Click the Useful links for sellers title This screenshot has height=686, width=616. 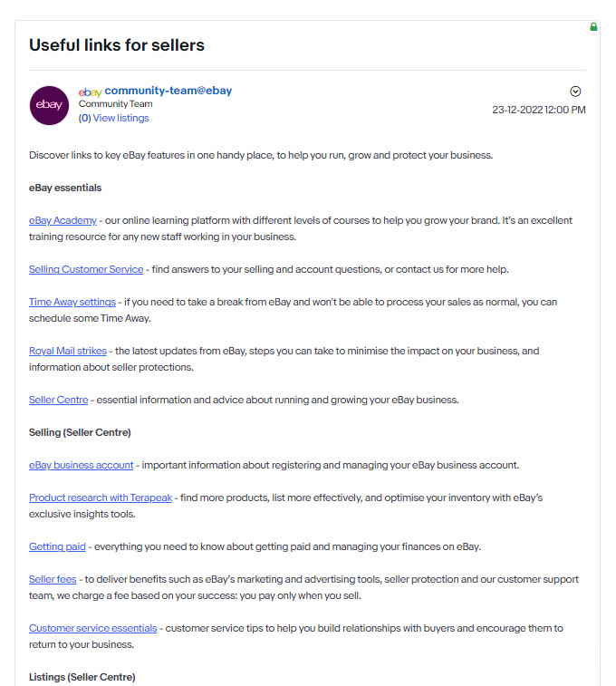click(117, 44)
